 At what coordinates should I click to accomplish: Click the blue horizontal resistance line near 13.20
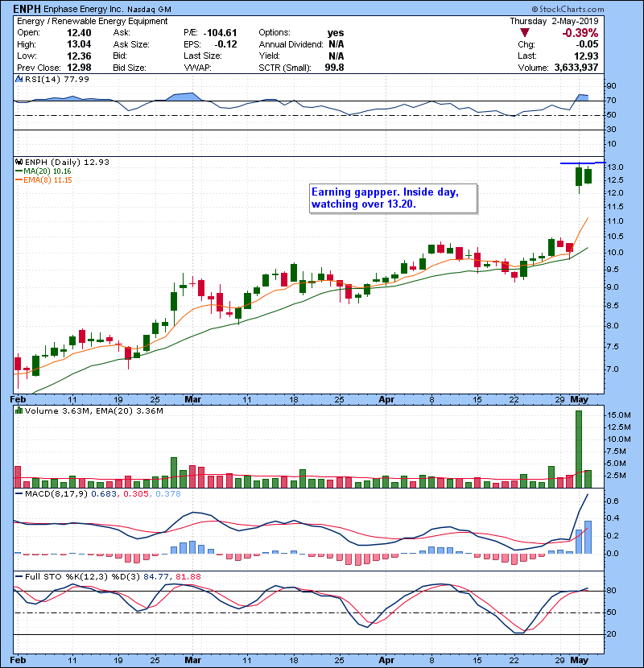tap(582, 163)
